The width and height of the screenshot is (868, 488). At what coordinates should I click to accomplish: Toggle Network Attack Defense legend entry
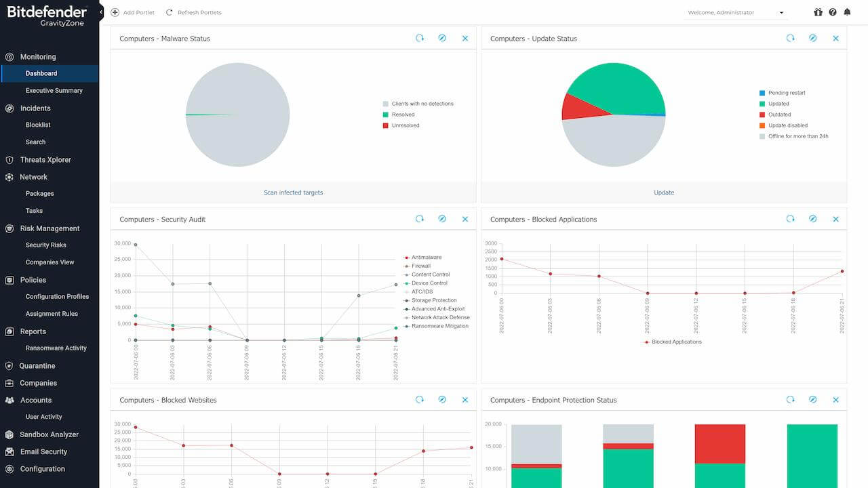[x=436, y=317]
